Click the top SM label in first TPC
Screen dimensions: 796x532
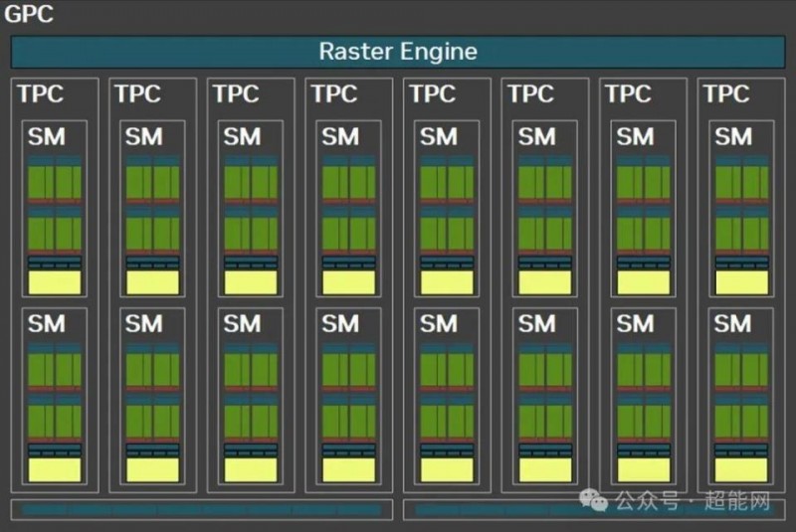coord(46,136)
